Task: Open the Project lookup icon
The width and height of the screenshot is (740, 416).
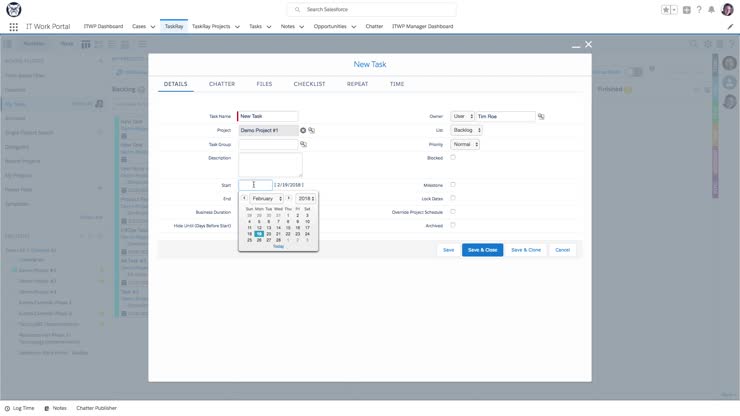Action: pos(311,130)
